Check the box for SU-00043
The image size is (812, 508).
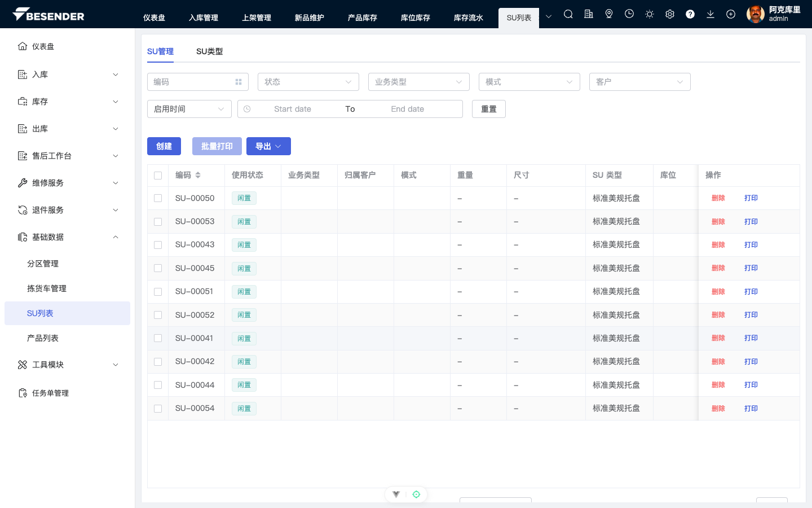[158, 245]
